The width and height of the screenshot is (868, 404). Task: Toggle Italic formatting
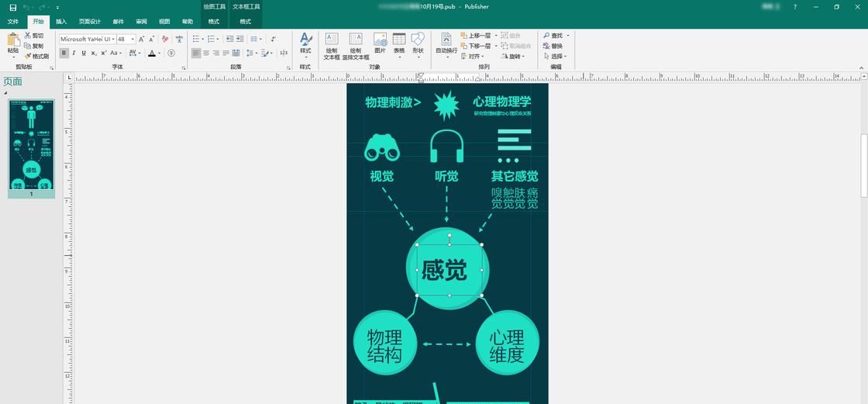tap(74, 54)
